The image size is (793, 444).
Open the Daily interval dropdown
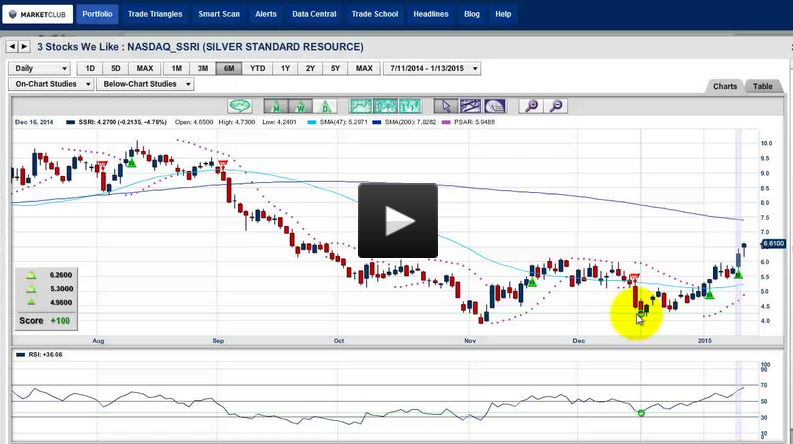(x=39, y=69)
